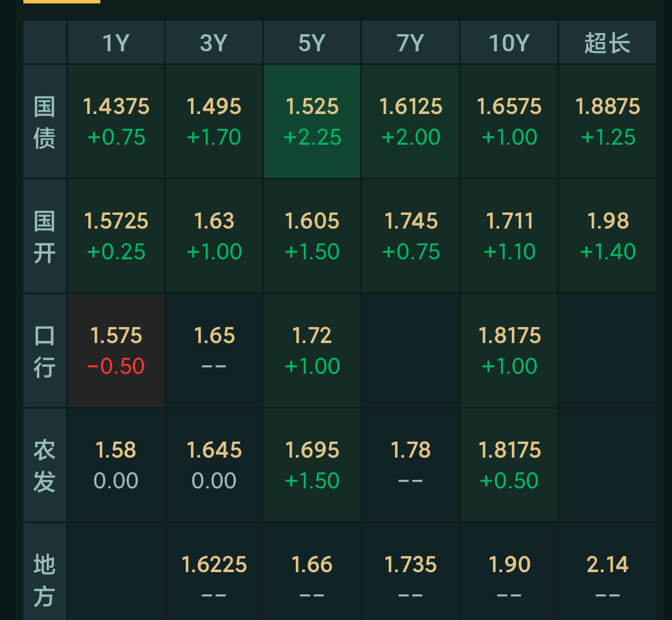The height and width of the screenshot is (620, 672).
Task: Select the 国债 10Y cell showing 1.6575
Action: [508, 121]
